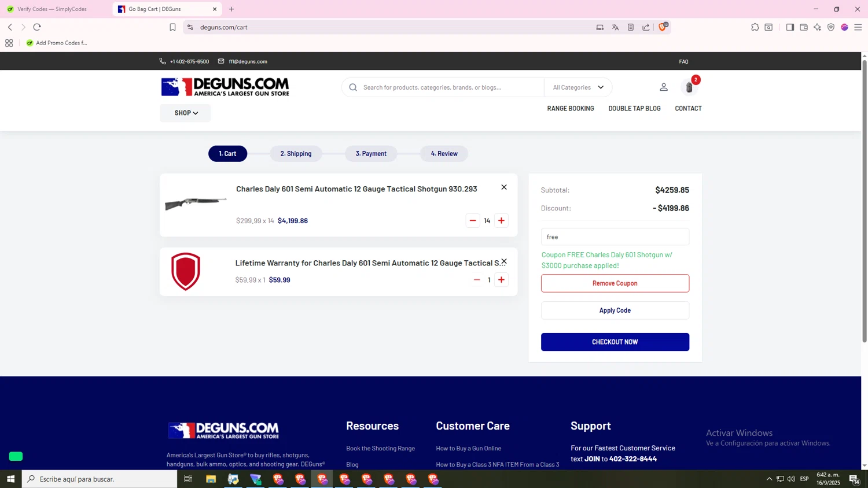The width and height of the screenshot is (868, 488).
Task: Go to step 4. Review
Action: click(x=444, y=154)
